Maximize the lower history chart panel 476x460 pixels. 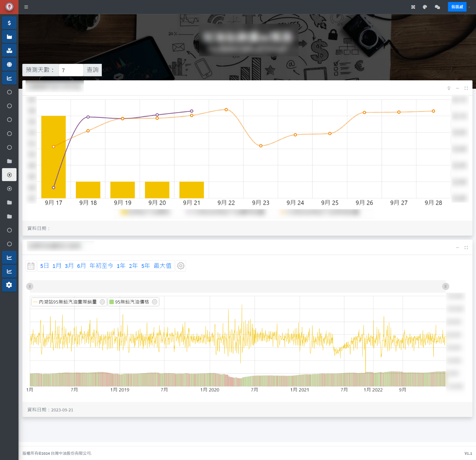coord(466,247)
